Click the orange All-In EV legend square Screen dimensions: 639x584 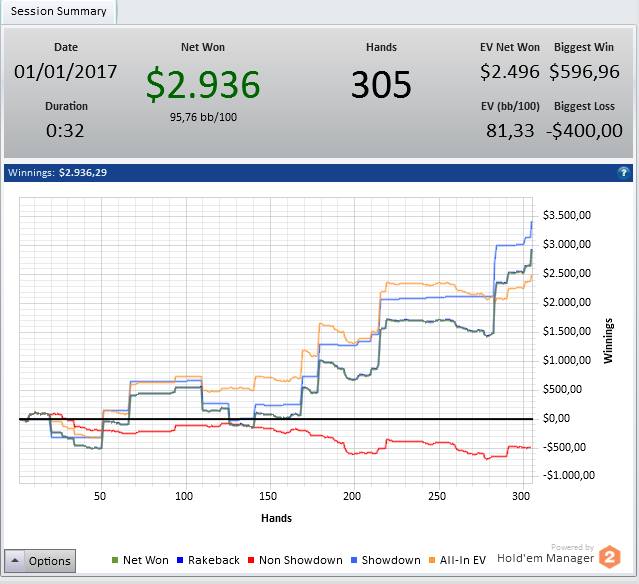pos(433,561)
